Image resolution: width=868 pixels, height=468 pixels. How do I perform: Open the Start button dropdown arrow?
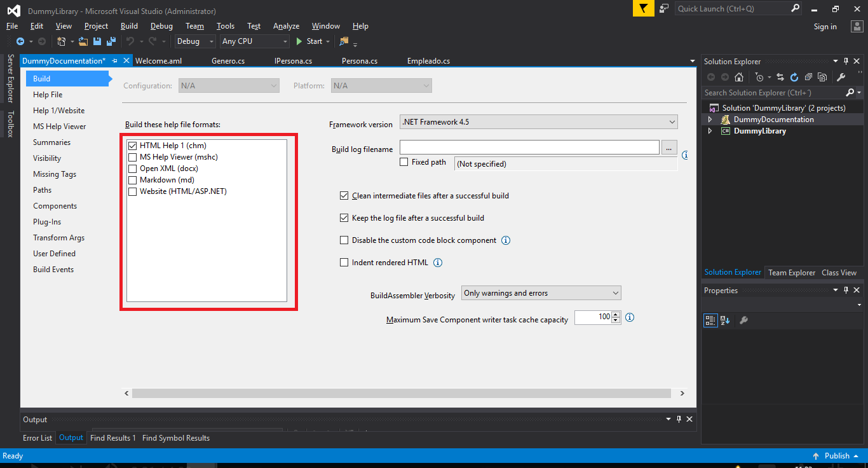328,41
